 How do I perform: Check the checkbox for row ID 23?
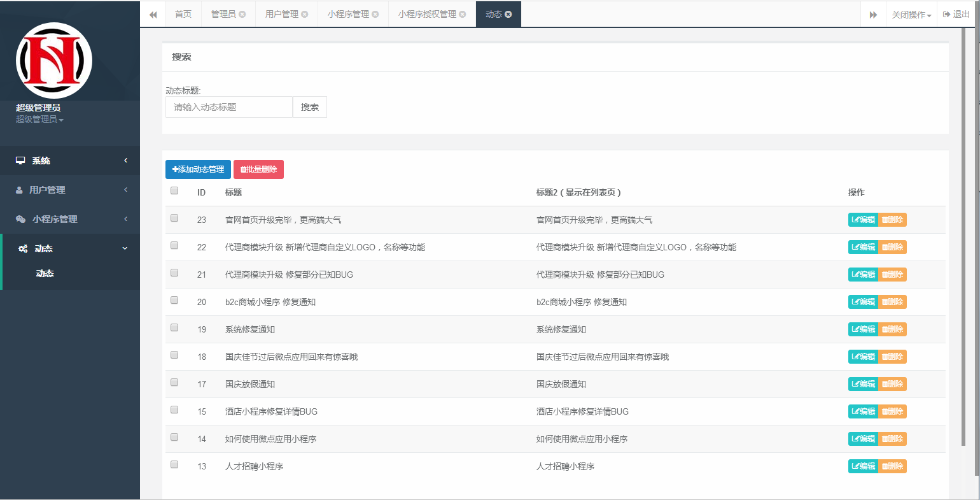174,217
